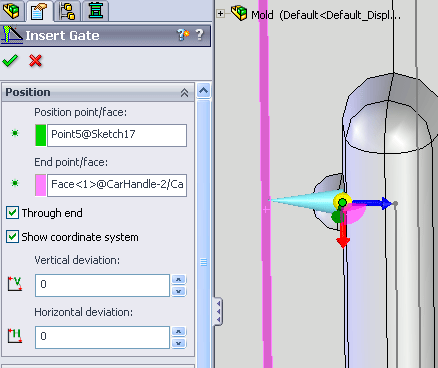Click the green star icon beside Position point
The width and height of the screenshot is (438, 368).
pyautogui.click(x=15, y=133)
